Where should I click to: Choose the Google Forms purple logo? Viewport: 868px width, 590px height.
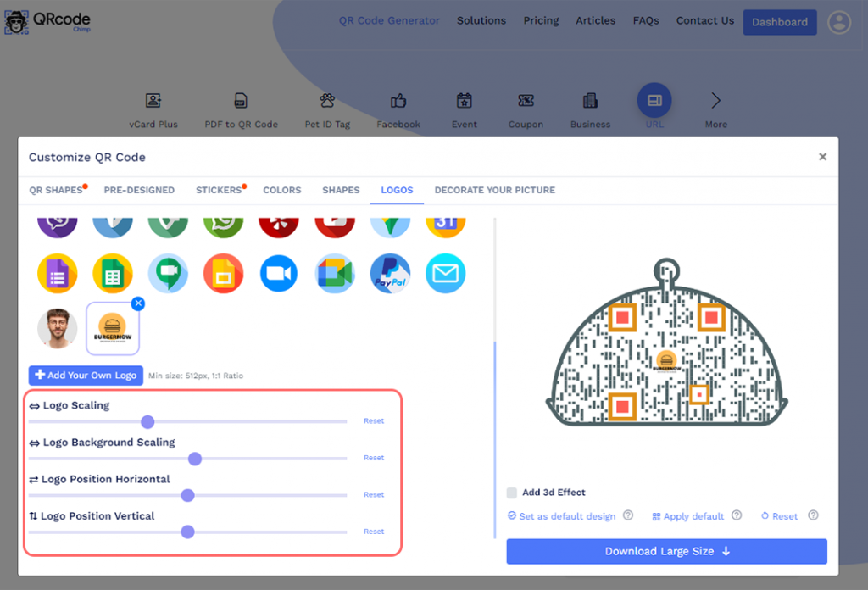click(58, 274)
